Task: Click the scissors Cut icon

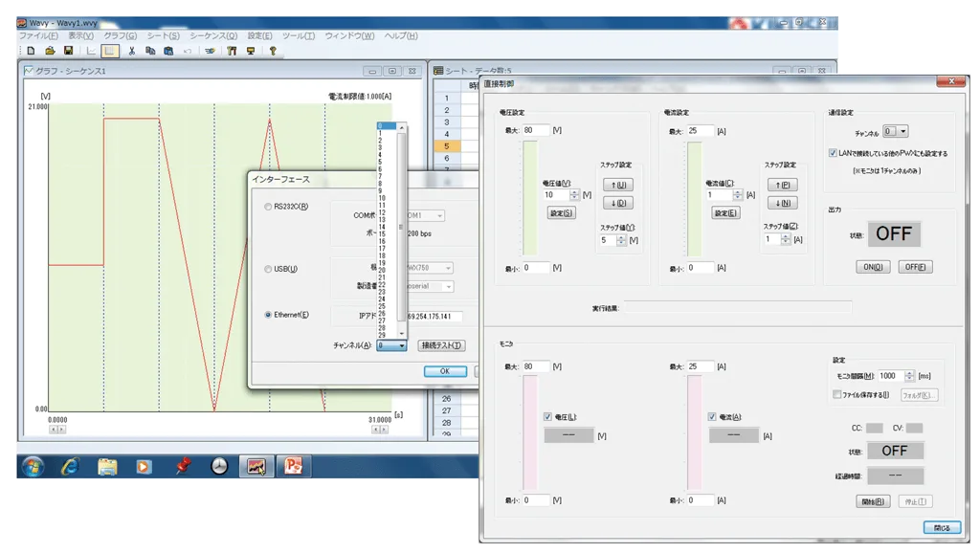Action: pyautogui.click(x=131, y=51)
